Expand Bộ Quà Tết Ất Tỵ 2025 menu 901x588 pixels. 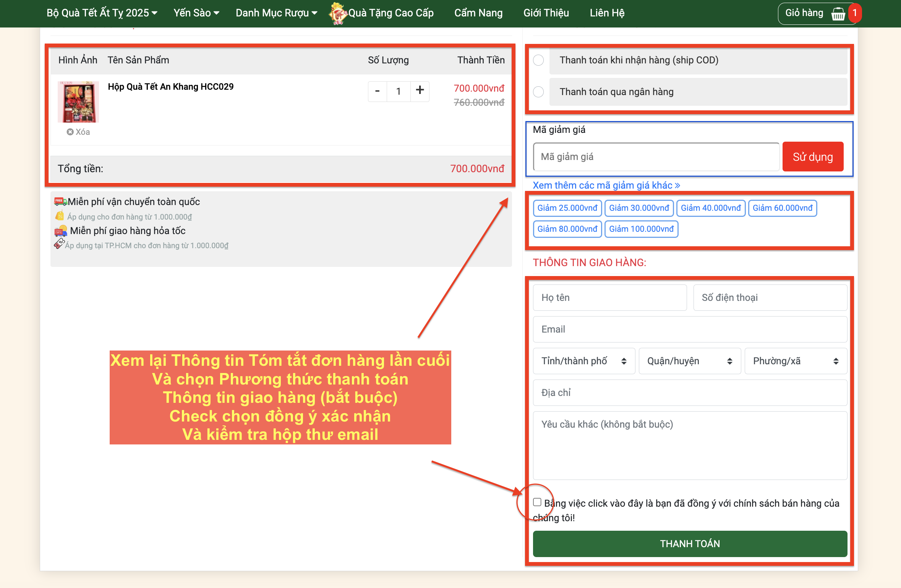[x=102, y=13]
